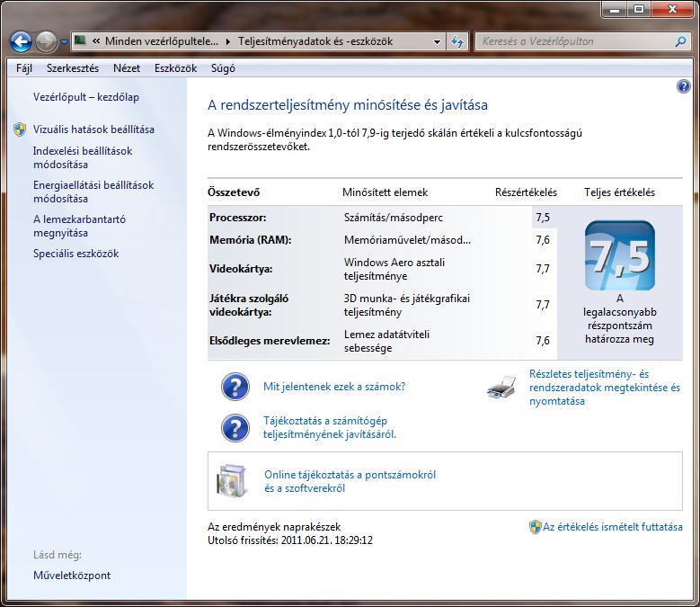
Task: Open the Fájl menu
Action: click(24, 68)
